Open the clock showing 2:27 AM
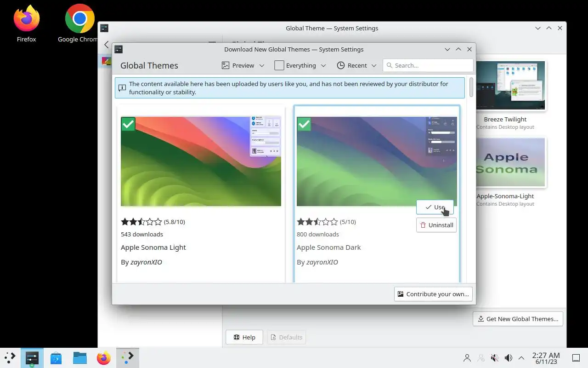This screenshot has width=588, height=368. (x=546, y=358)
